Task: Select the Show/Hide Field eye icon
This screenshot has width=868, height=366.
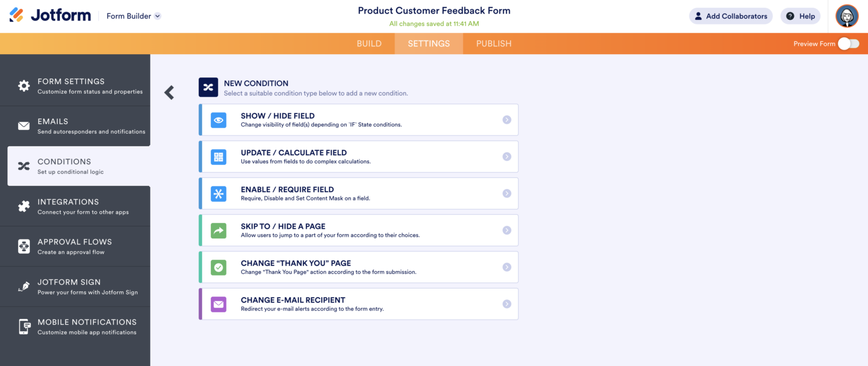Action: coord(219,120)
